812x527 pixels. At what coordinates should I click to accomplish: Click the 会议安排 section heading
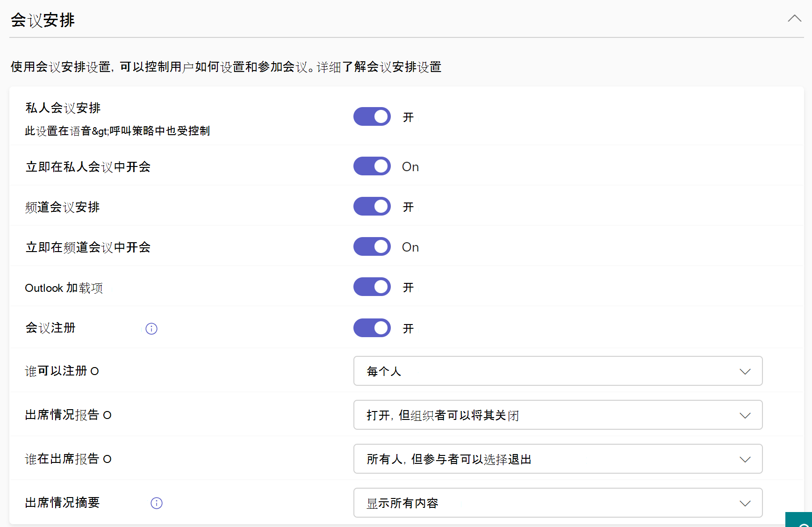[x=43, y=20]
